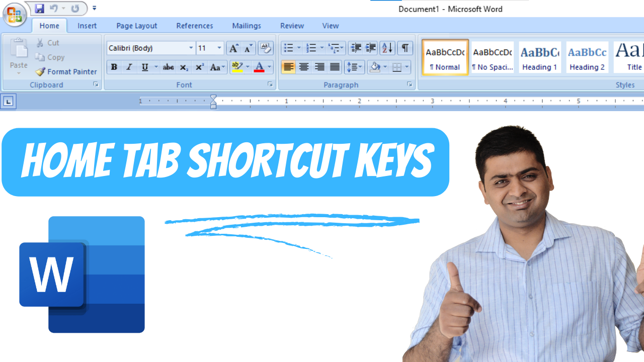Screen dimensions: 644x362
Task: Open highlight color dropdown arrow
Action: click(248, 67)
